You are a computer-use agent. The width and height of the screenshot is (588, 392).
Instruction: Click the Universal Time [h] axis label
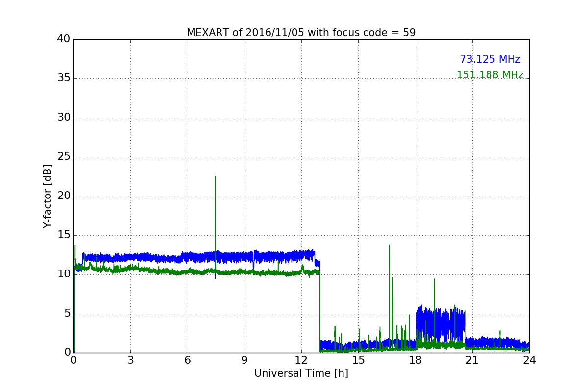301,373
